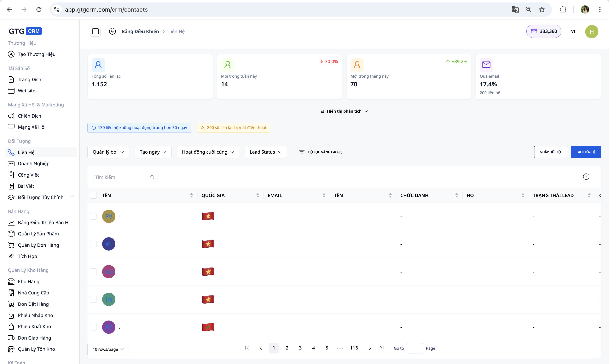Screen dimensions: 609x364
Task: Go to last page arrow icon
Action: pyautogui.click(x=382, y=348)
